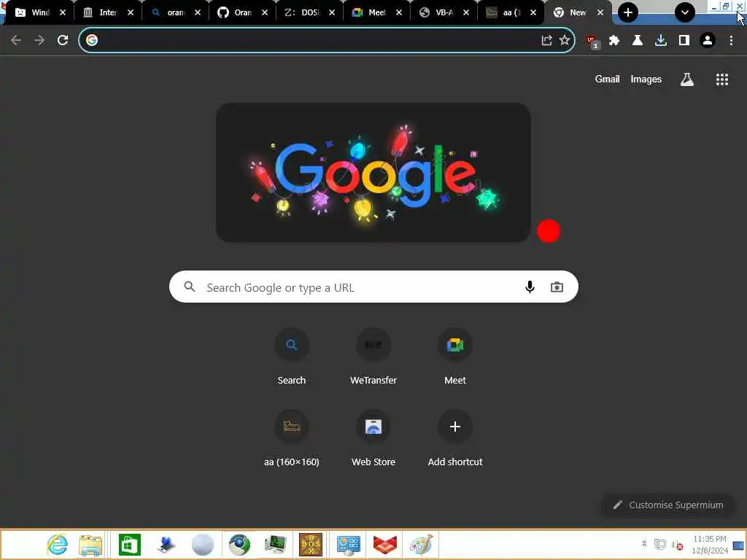Open the aa (160×160) shortcut tile

click(x=292, y=438)
